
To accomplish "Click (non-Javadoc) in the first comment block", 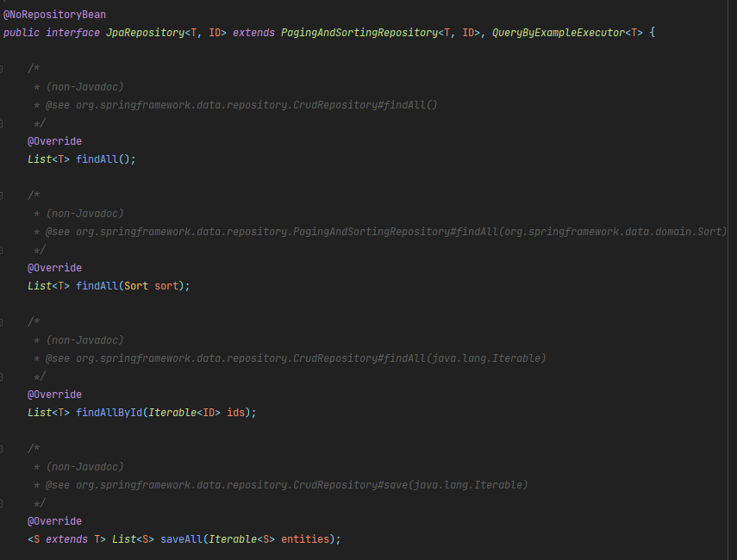I will coord(84,87).
